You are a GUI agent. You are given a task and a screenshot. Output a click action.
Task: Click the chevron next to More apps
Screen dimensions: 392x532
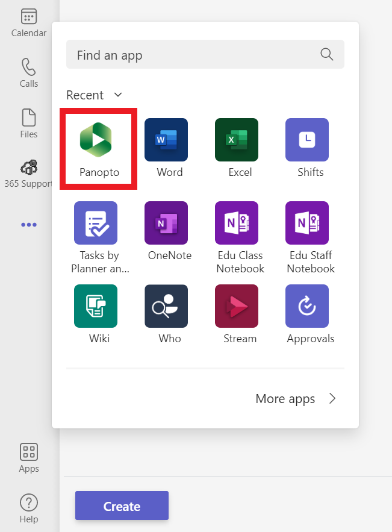pyautogui.click(x=332, y=398)
